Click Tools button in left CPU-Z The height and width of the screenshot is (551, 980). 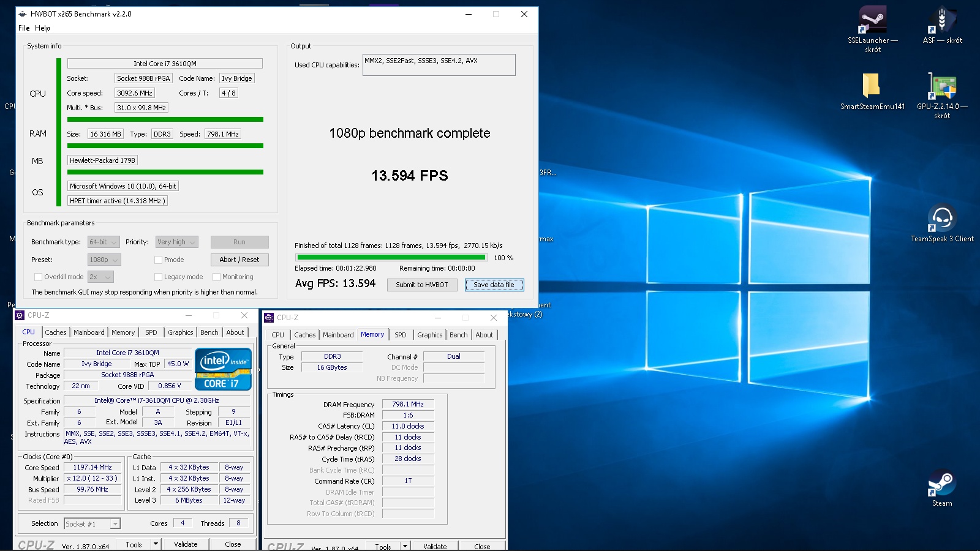coord(134,544)
